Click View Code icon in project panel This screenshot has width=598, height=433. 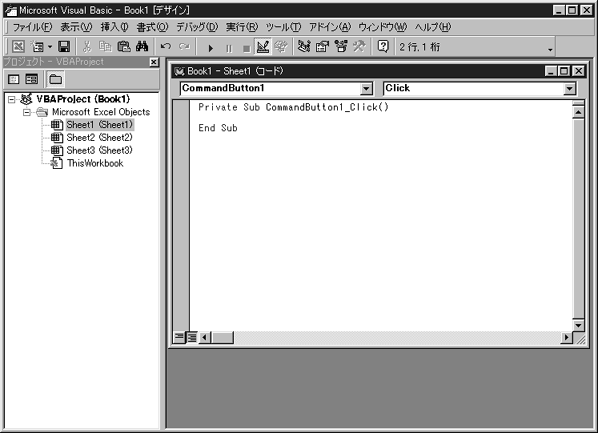tap(14, 79)
